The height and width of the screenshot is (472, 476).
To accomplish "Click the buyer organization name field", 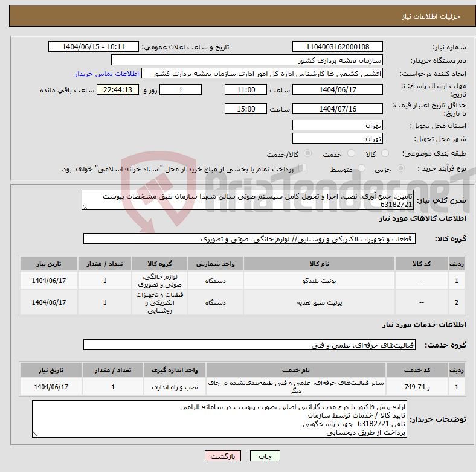I will pos(247,60).
